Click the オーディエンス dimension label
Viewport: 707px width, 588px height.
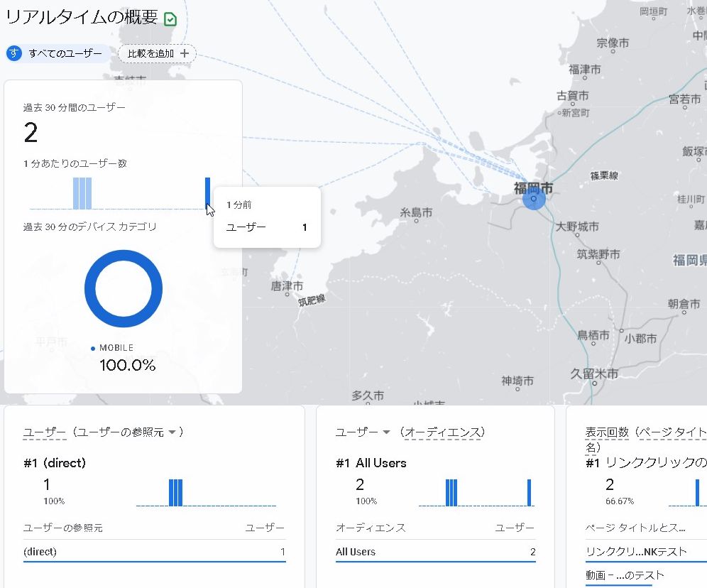pos(442,432)
